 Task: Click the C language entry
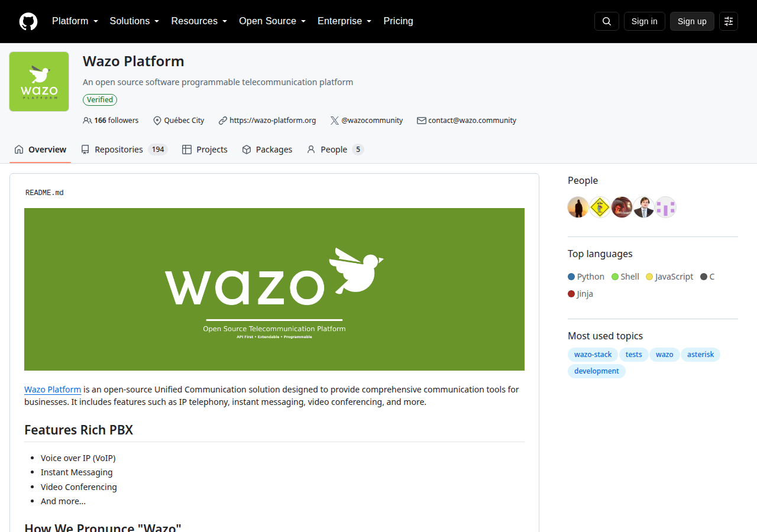pos(707,277)
